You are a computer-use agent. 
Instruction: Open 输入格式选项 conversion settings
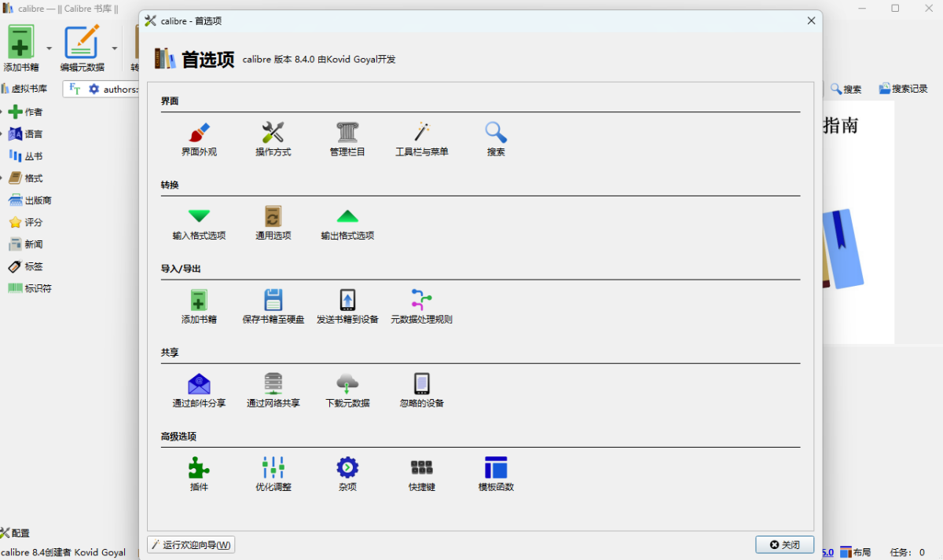click(199, 223)
